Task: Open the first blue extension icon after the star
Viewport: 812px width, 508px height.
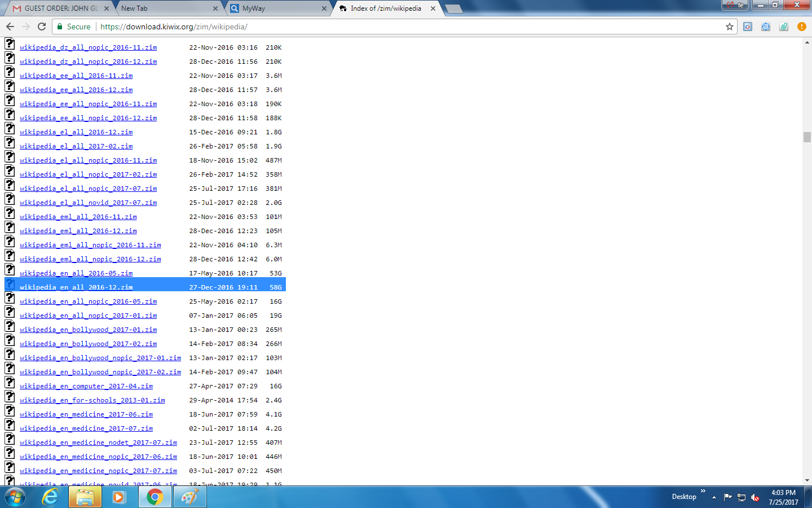Action: pyautogui.click(x=748, y=27)
